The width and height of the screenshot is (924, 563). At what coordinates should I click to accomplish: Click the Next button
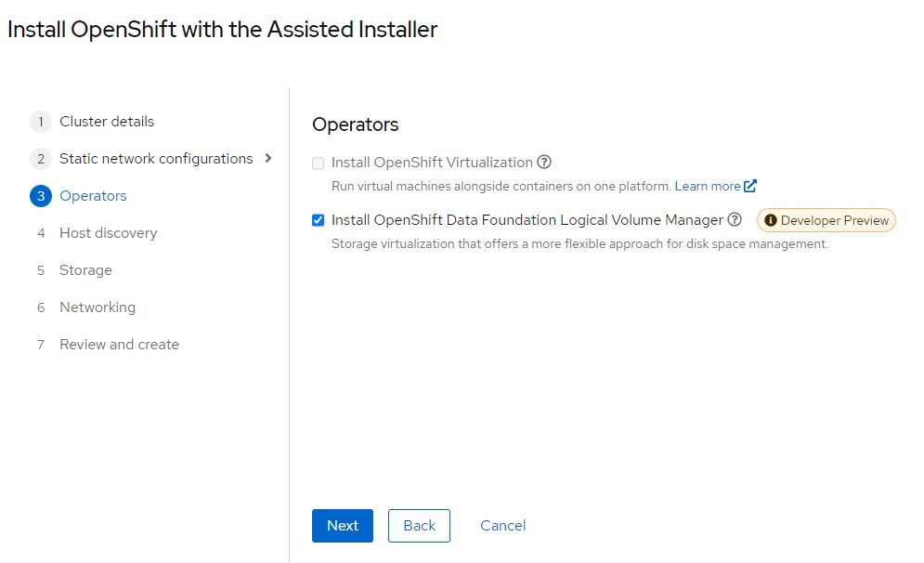coord(343,525)
